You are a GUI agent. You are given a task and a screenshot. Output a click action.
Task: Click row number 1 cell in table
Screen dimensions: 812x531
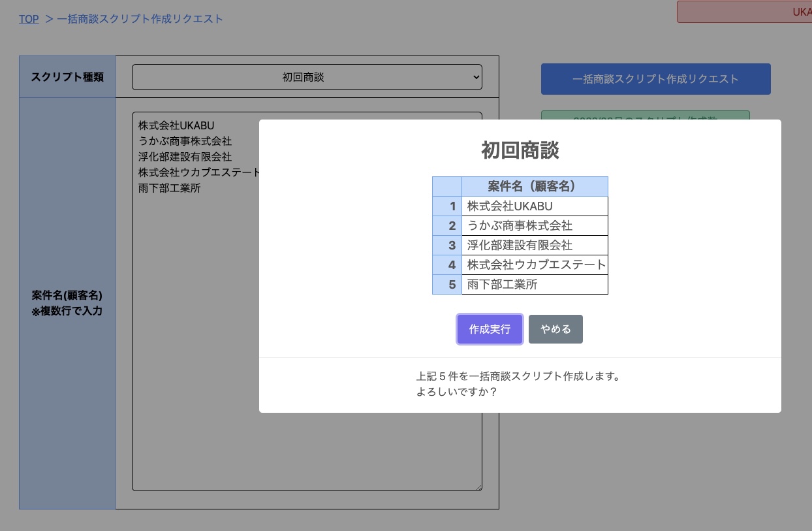(447, 206)
